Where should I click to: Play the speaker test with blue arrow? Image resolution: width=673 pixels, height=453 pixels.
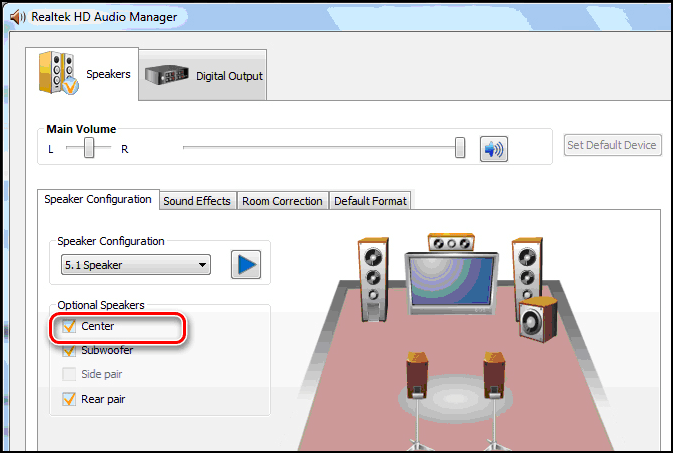[246, 265]
